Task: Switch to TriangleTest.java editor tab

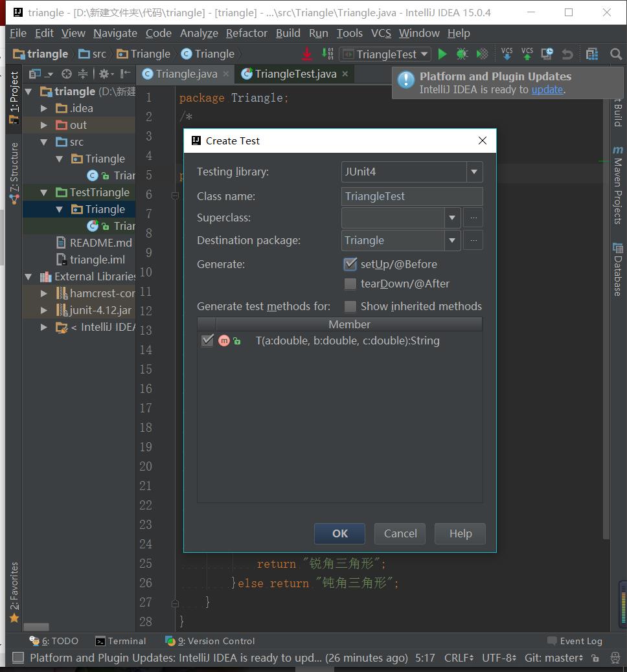Action: (x=295, y=74)
